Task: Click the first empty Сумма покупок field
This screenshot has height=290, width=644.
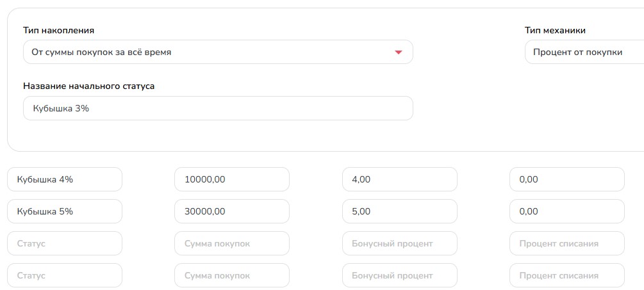Action: [x=231, y=243]
